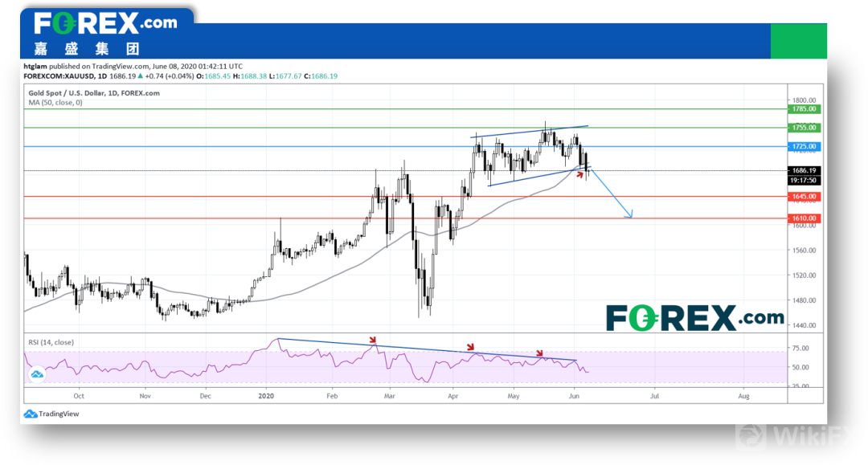Click the leftmost red arrow on RSI trendline
The height and width of the screenshot is (465, 868).
pyautogui.click(x=372, y=340)
